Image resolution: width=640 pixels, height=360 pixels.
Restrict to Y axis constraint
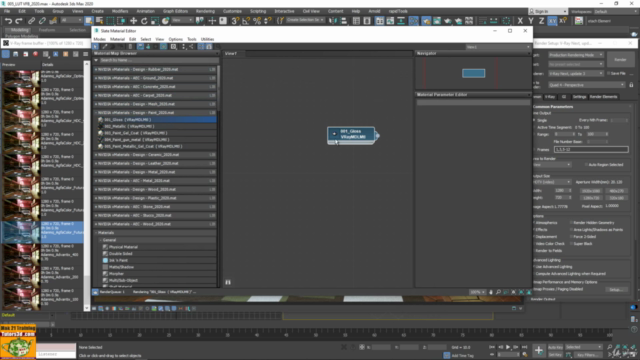(531, 21)
